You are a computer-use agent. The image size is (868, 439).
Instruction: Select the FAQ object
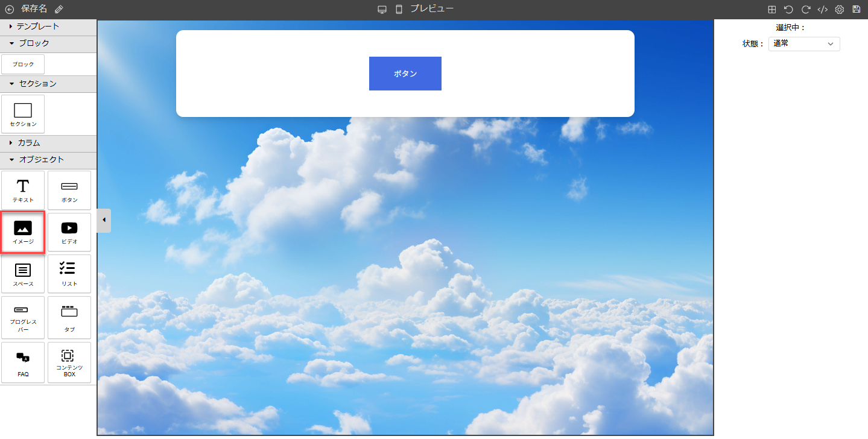23,362
